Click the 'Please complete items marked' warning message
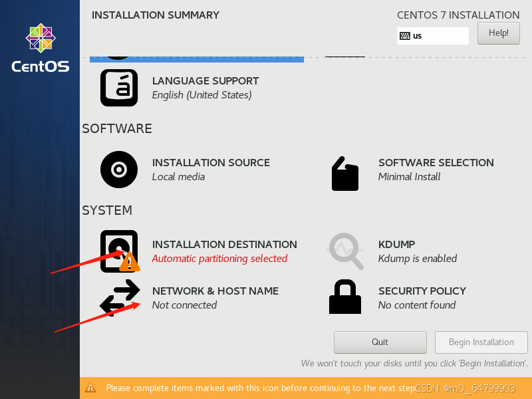This screenshot has width=532, height=399. 261,388
